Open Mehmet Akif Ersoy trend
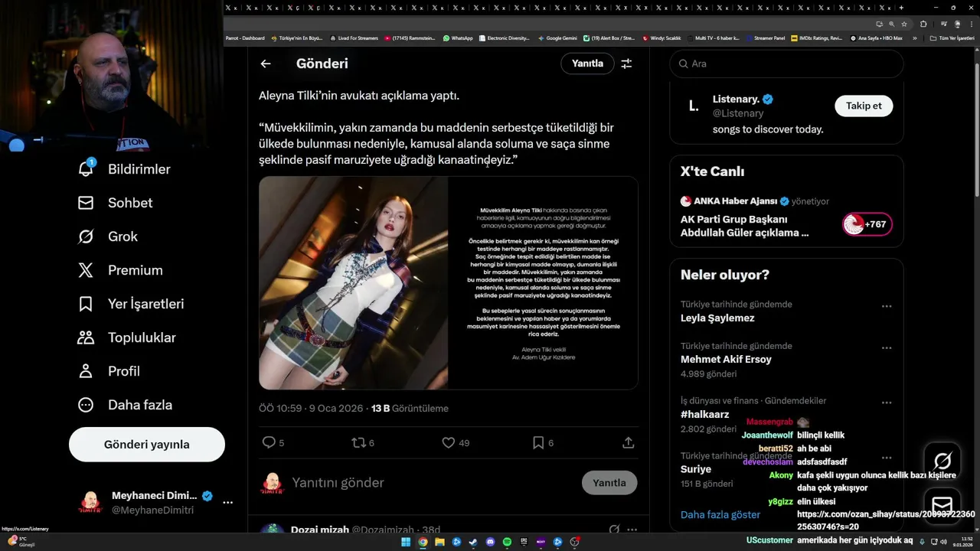Viewport: 980px width, 551px height. [726, 359]
